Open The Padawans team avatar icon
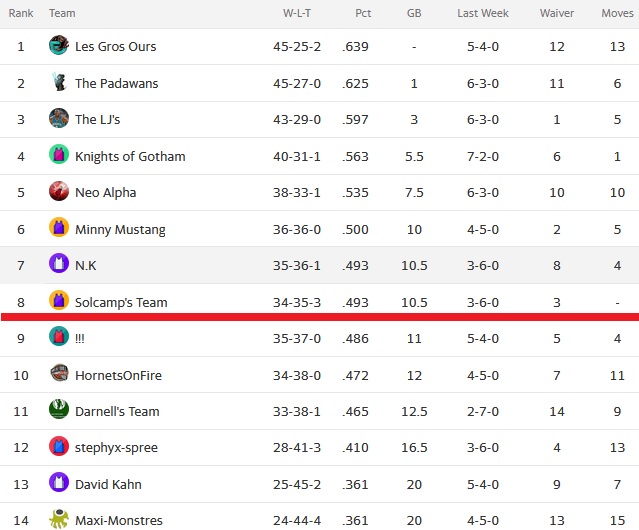This screenshot has width=639, height=530. pyautogui.click(x=59, y=82)
